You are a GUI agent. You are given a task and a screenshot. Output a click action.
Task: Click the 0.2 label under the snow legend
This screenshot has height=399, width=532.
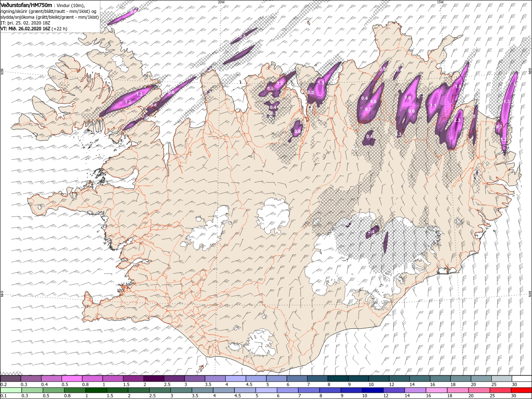(x=3, y=384)
